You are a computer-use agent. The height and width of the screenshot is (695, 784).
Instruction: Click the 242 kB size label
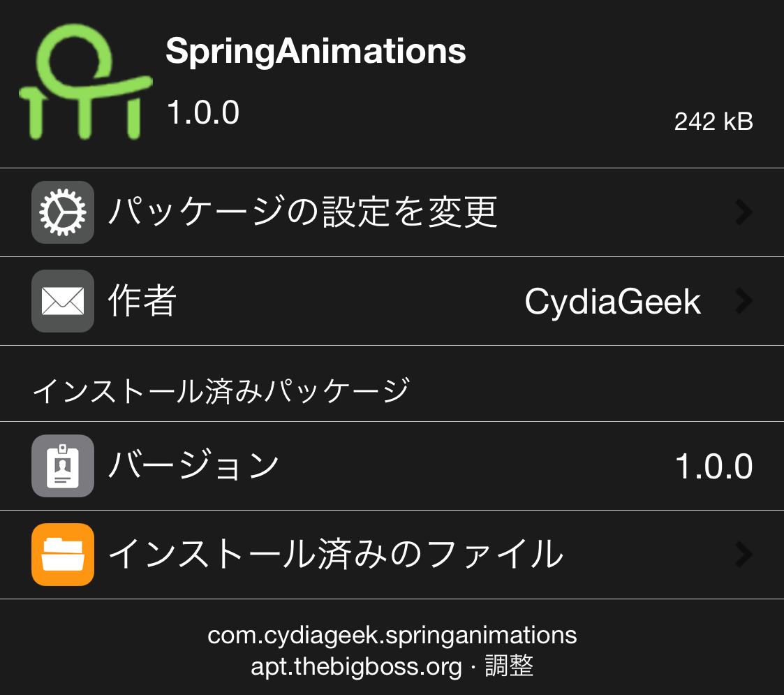713,122
